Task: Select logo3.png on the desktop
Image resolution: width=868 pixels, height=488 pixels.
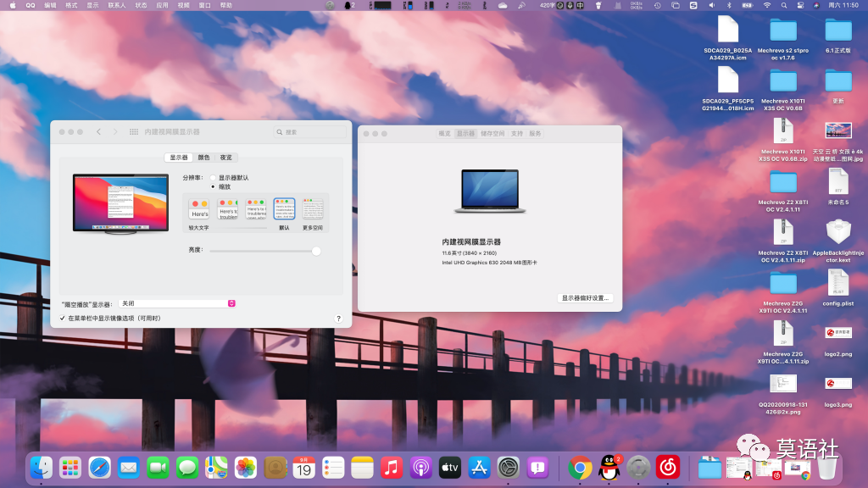Action: (838, 391)
